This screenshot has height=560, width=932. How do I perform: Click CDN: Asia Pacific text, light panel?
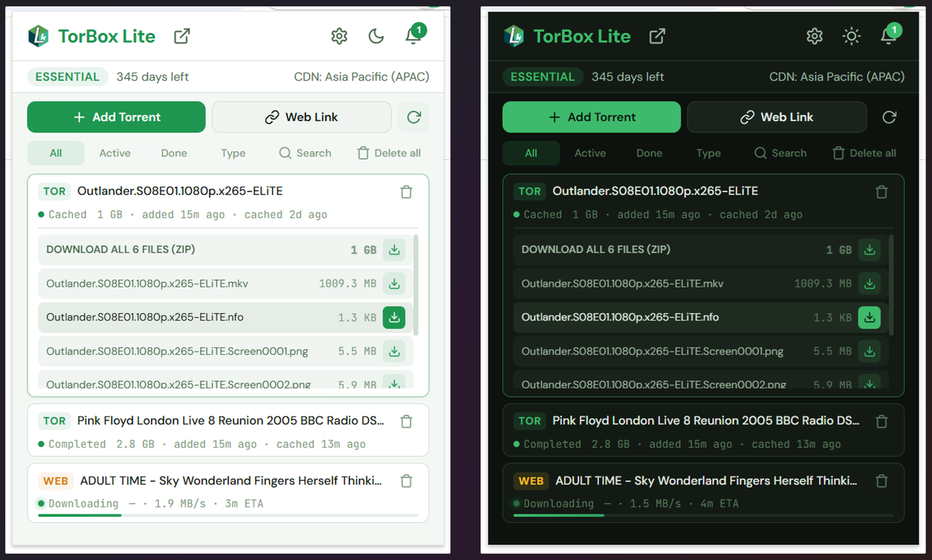point(361,76)
